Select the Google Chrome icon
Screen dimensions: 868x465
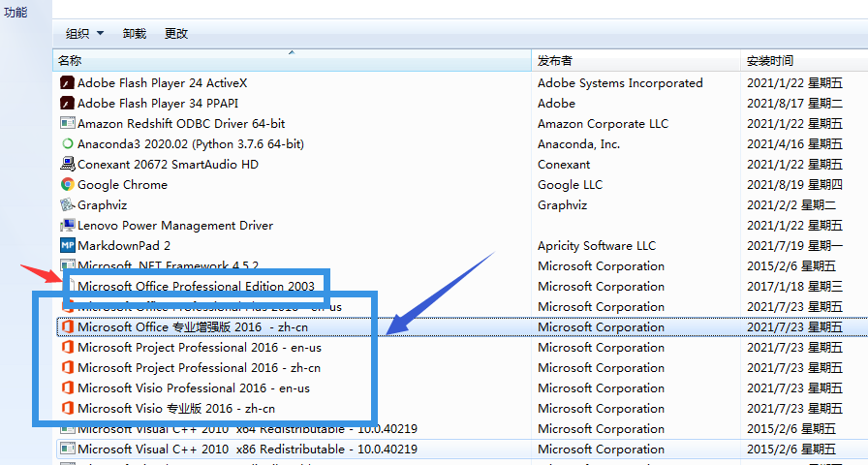[67, 185]
